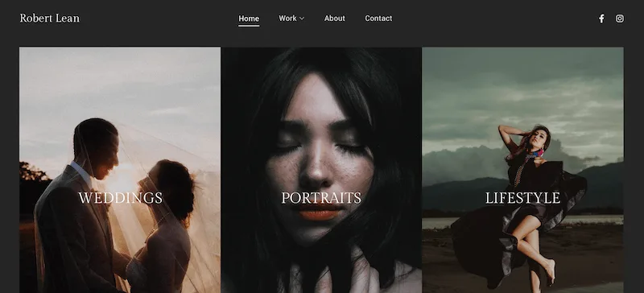This screenshot has height=293, width=644.
Task: Open the Facebook social icon
Action: pos(601,19)
